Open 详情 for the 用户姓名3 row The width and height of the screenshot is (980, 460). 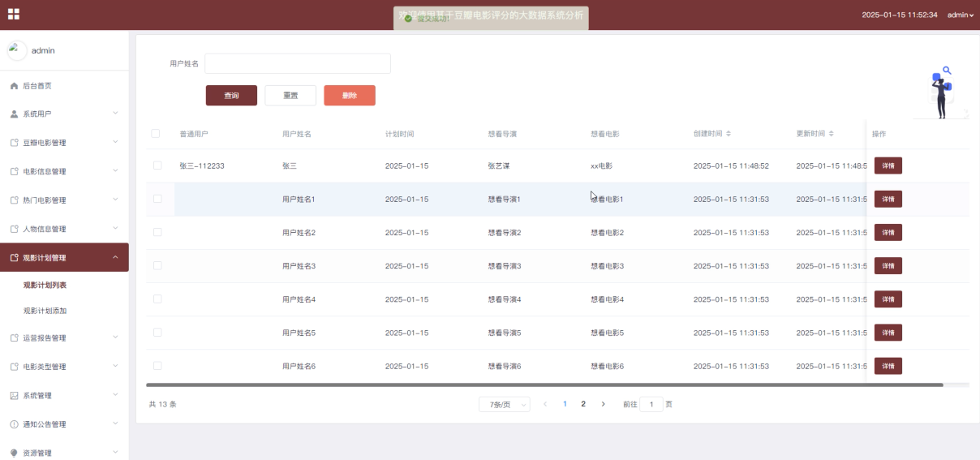pyautogui.click(x=888, y=266)
